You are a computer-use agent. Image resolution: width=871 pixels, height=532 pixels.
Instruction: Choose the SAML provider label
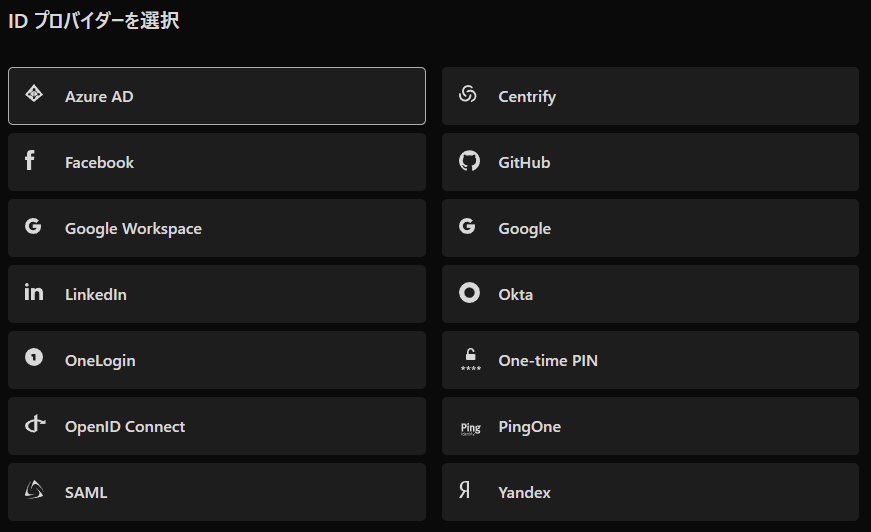pos(86,493)
